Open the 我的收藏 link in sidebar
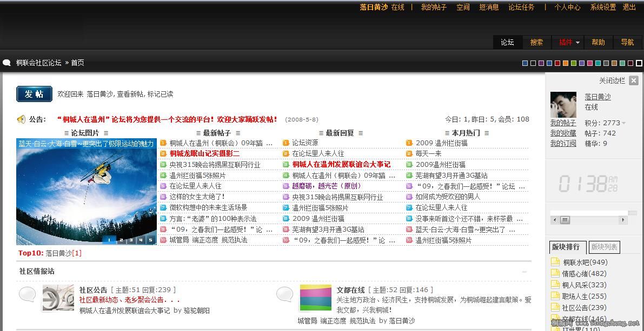The image size is (644, 331). click(x=563, y=133)
